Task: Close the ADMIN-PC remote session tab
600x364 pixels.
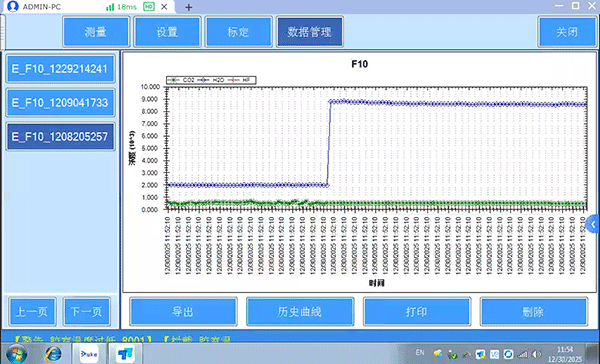Action: click(164, 7)
